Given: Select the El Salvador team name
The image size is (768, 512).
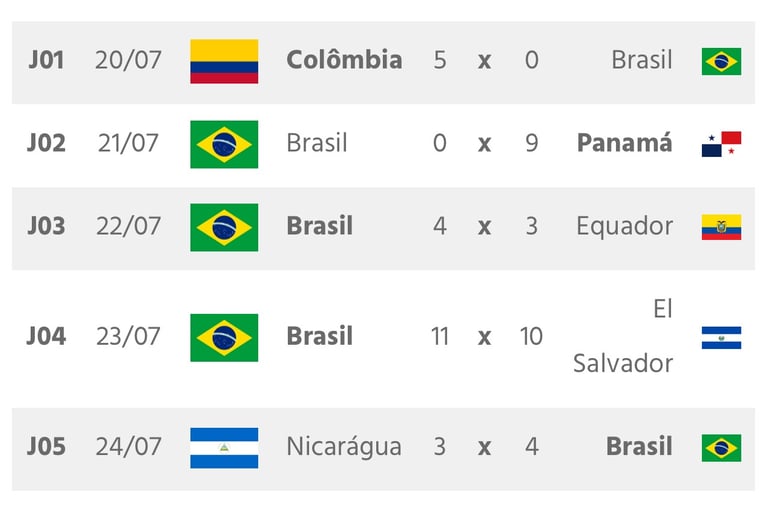Looking at the screenshot, I should (x=623, y=336).
